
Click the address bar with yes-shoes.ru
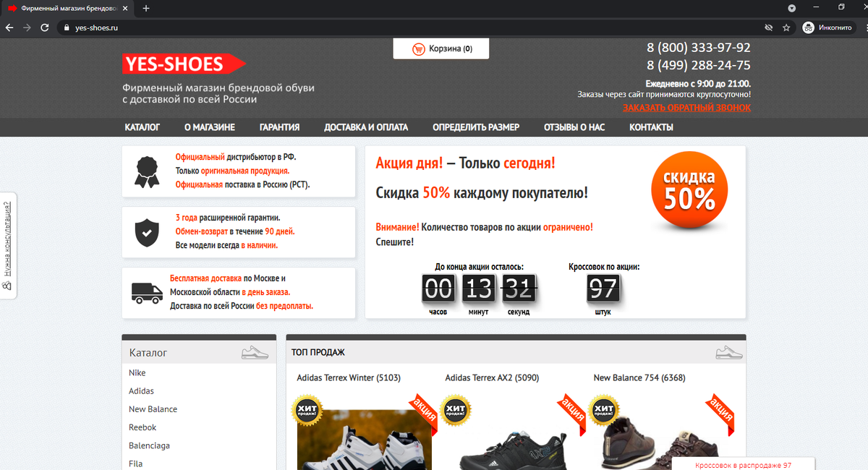point(409,27)
